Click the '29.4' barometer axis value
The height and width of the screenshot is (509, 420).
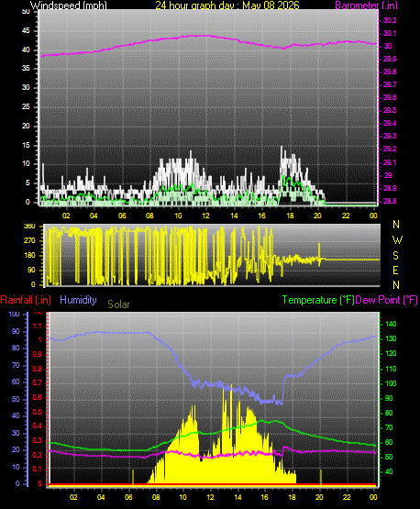pyautogui.click(x=390, y=124)
